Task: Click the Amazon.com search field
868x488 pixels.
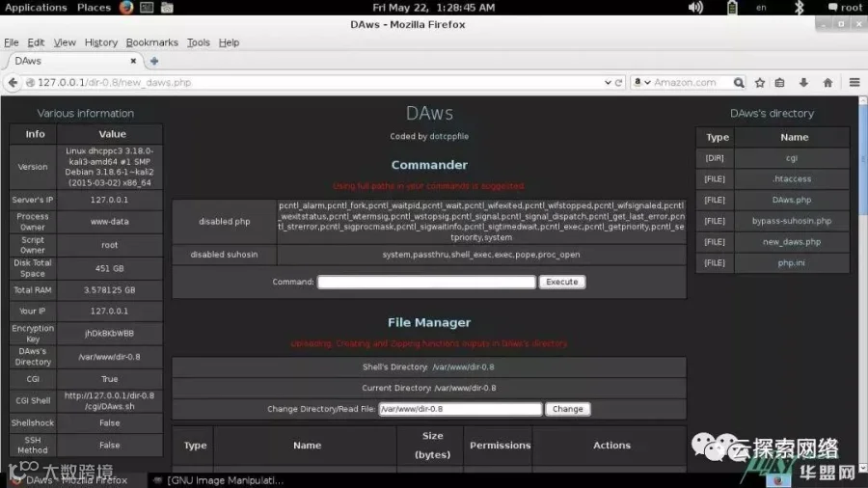Action: click(x=691, y=82)
